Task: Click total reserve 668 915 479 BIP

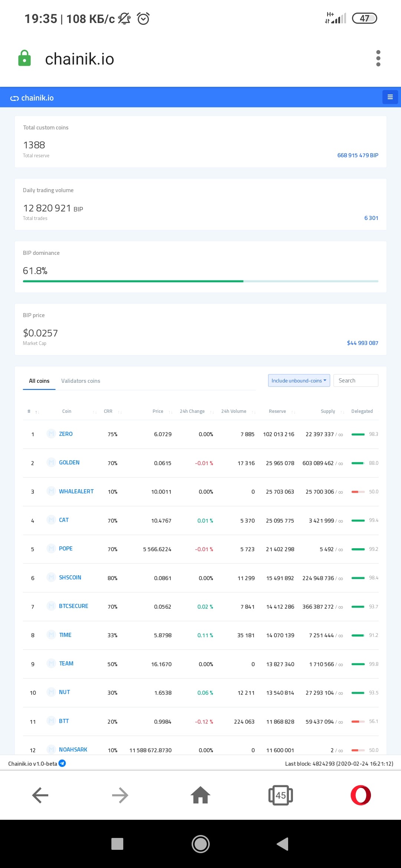Action: [358, 155]
